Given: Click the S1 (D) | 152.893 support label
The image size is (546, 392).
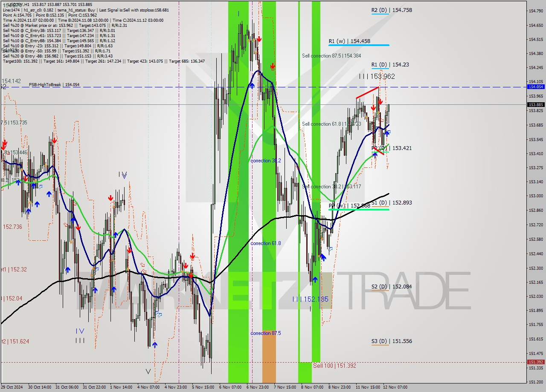Looking at the screenshot, I should click(392, 203).
